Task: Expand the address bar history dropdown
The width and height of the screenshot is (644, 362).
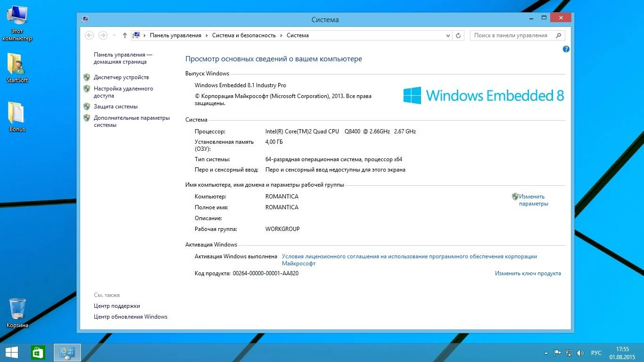Action: click(x=448, y=35)
